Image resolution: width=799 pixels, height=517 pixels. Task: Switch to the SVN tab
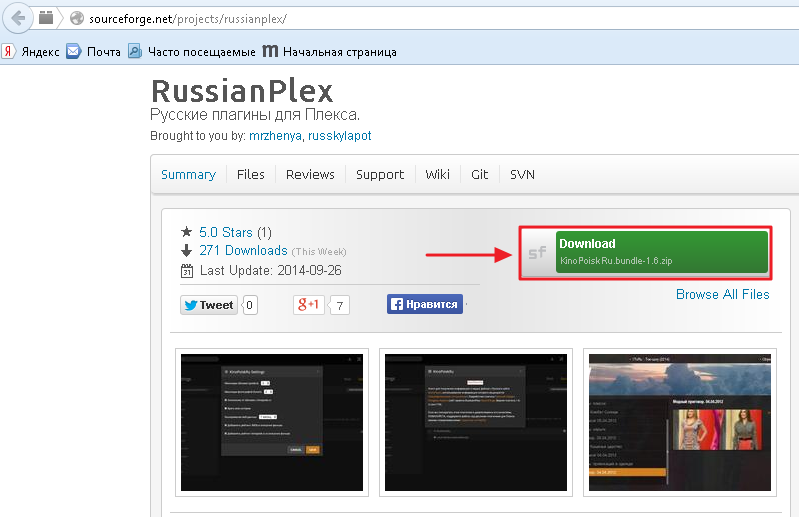[522, 175]
